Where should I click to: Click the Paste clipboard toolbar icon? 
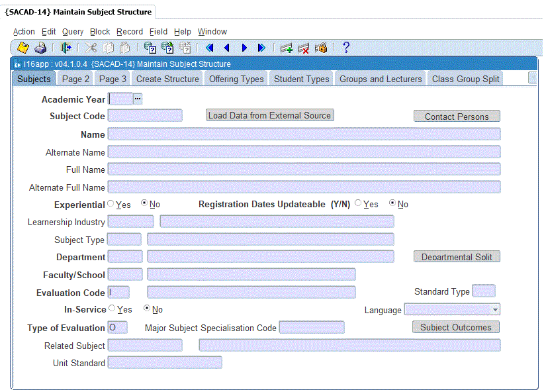[x=124, y=48]
